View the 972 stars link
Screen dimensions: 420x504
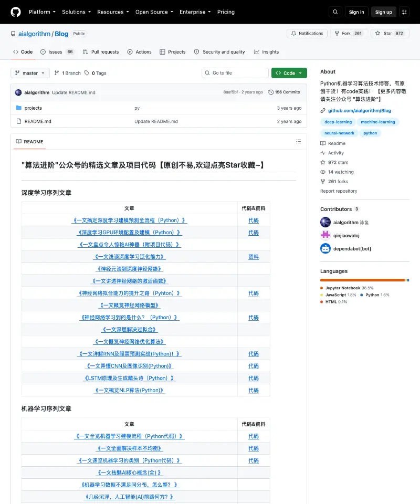click(x=334, y=163)
